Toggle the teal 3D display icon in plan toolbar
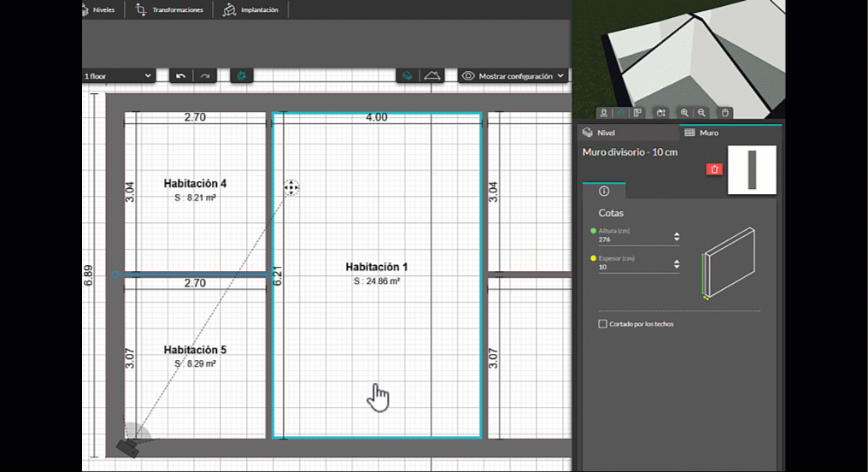868x472 pixels. coord(408,76)
